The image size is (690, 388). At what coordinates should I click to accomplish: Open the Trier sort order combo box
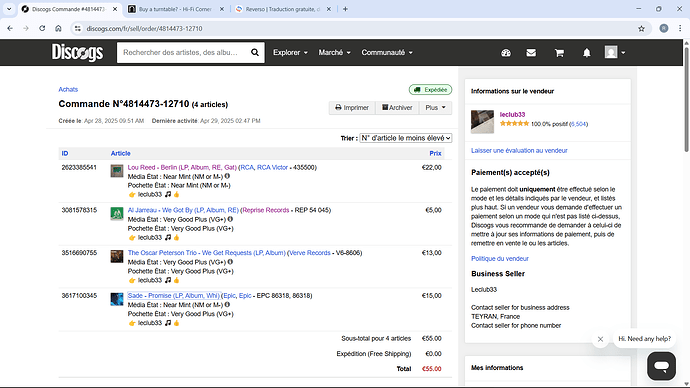pyautogui.click(x=406, y=138)
